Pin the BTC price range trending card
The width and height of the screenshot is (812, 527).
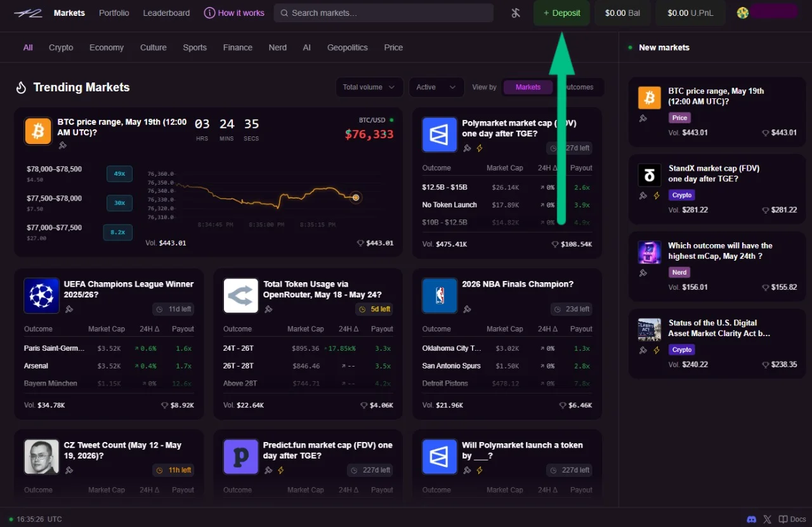coord(62,145)
